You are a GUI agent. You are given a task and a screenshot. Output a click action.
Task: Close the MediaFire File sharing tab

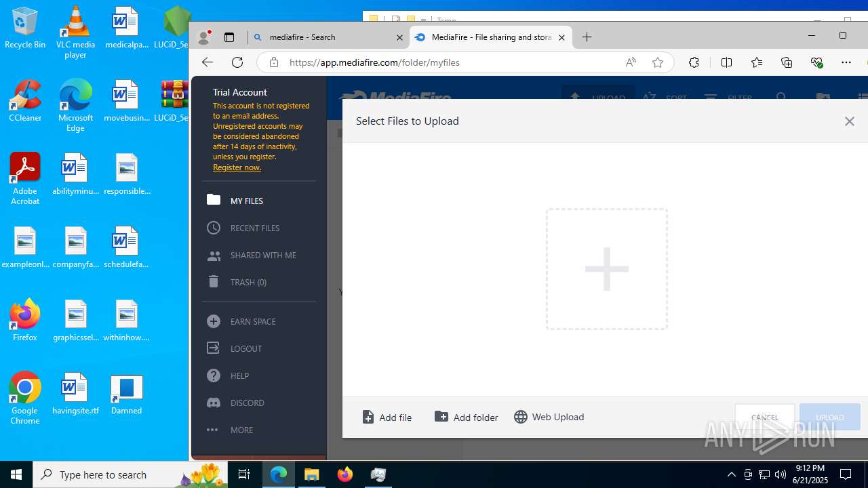(x=561, y=38)
